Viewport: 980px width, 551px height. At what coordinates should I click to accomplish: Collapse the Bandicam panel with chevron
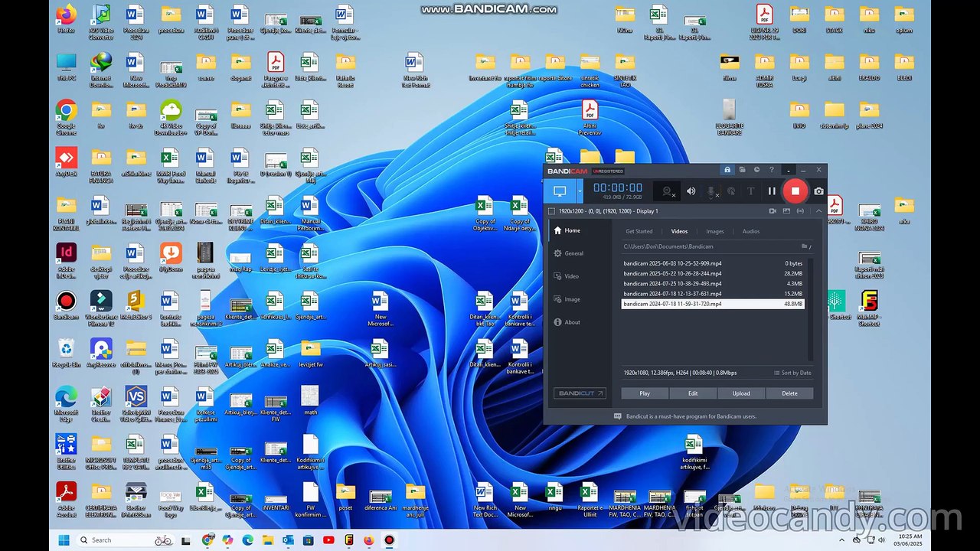[x=818, y=210]
